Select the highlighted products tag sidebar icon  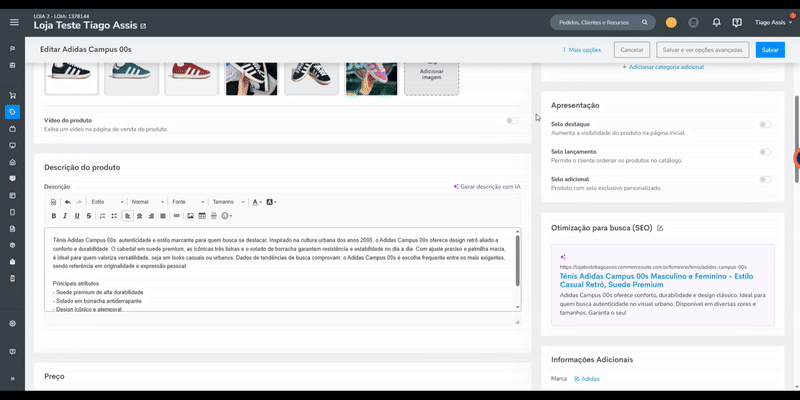[13, 112]
